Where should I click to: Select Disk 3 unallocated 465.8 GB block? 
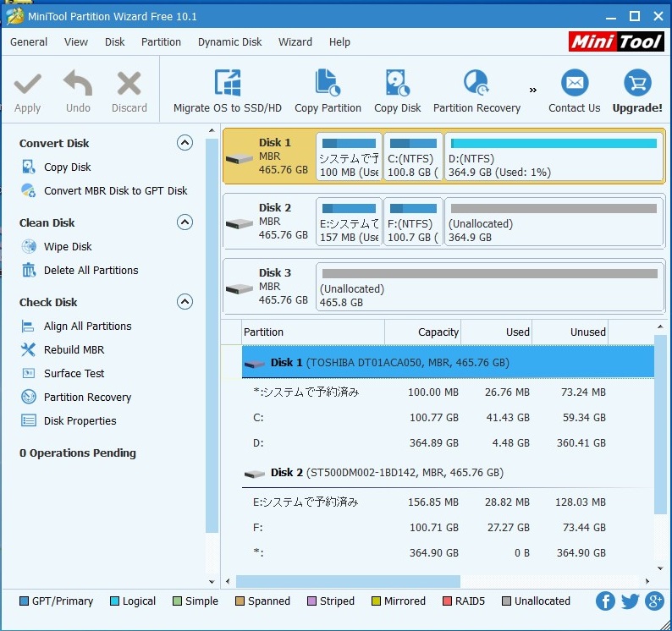click(489, 287)
